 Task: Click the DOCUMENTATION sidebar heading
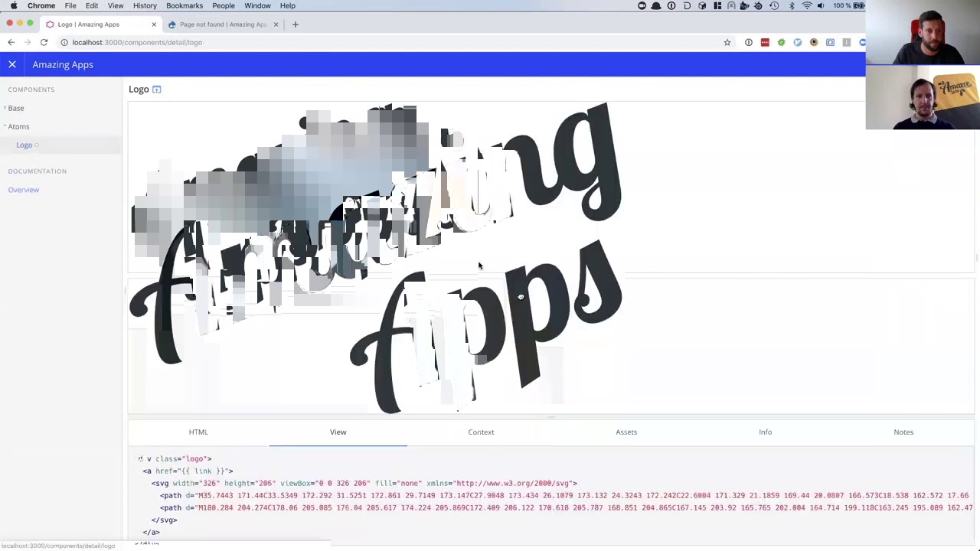click(x=38, y=171)
